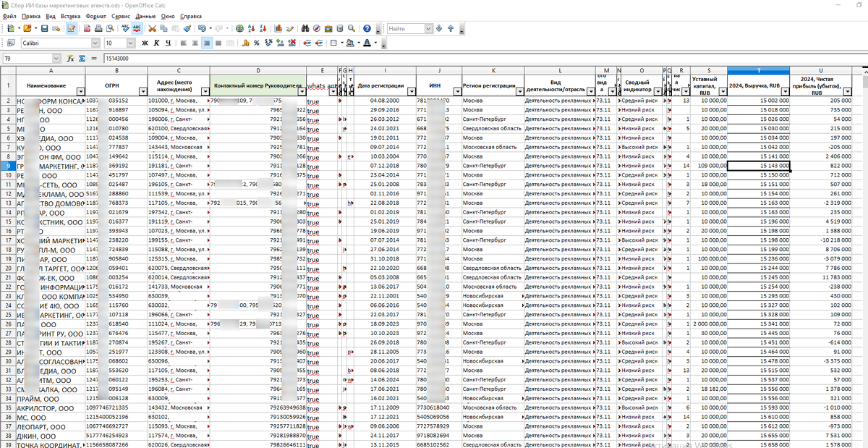This screenshot has width=868, height=448.
Task: Open the Function Wizard button
Action: tap(71, 58)
